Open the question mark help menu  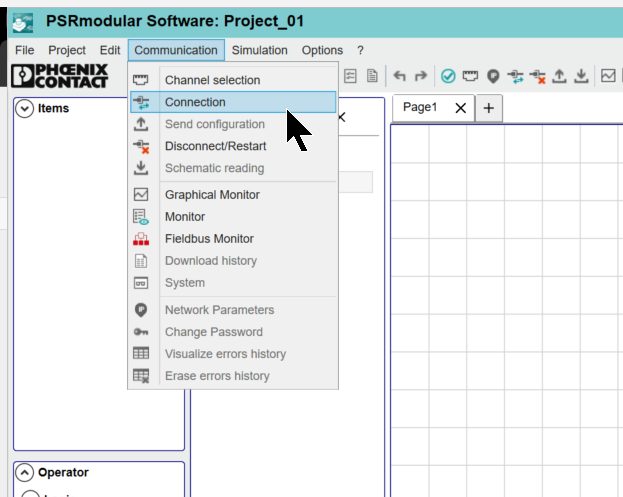[360, 50]
